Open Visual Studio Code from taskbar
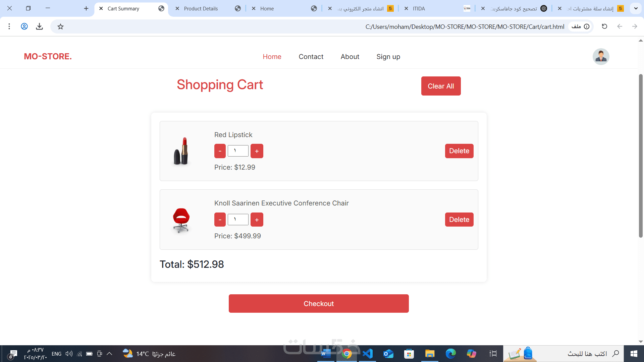 (x=368, y=354)
